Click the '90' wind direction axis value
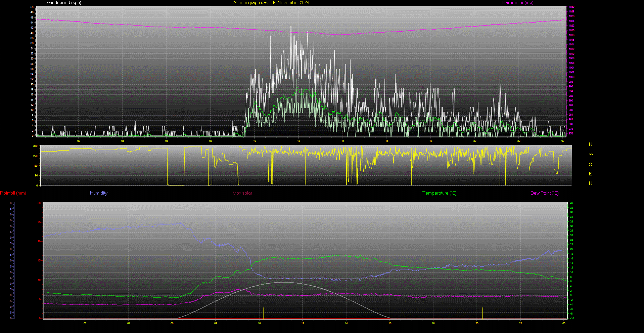 36,175
